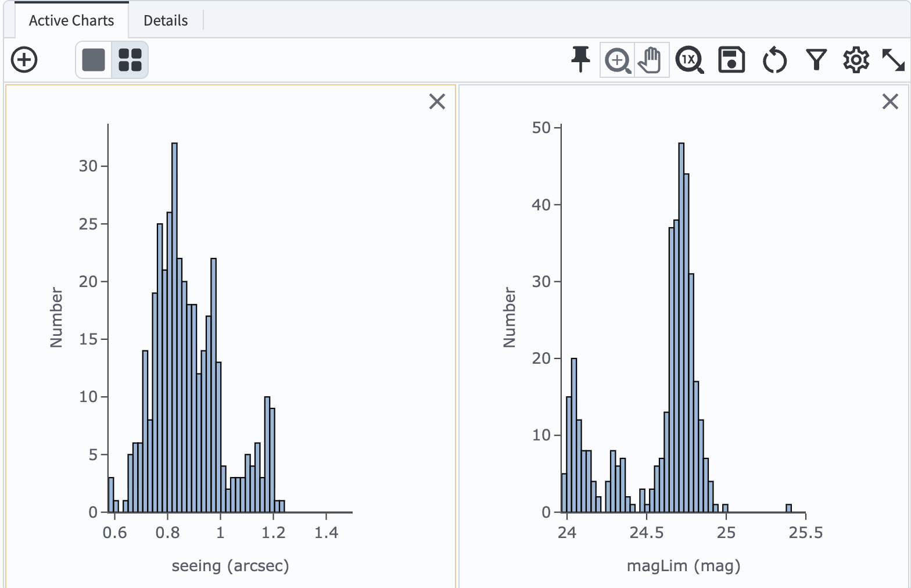This screenshot has width=911, height=588.
Task: Open chart settings gear
Action: coord(856,60)
